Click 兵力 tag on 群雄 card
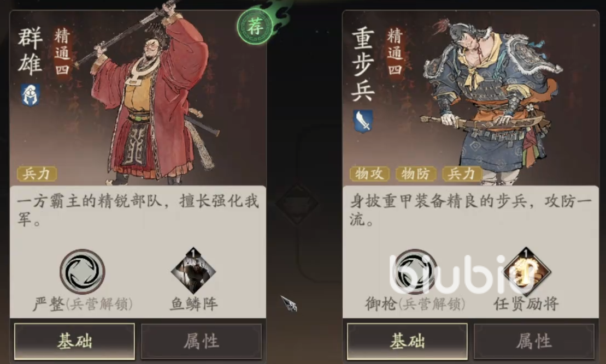The height and width of the screenshot is (364, 606). tap(37, 174)
